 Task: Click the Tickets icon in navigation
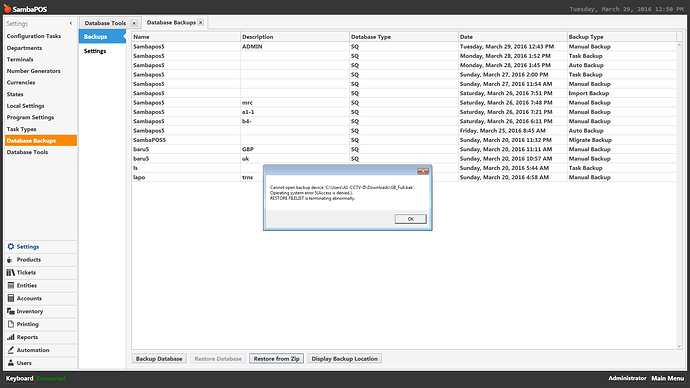pos(11,273)
